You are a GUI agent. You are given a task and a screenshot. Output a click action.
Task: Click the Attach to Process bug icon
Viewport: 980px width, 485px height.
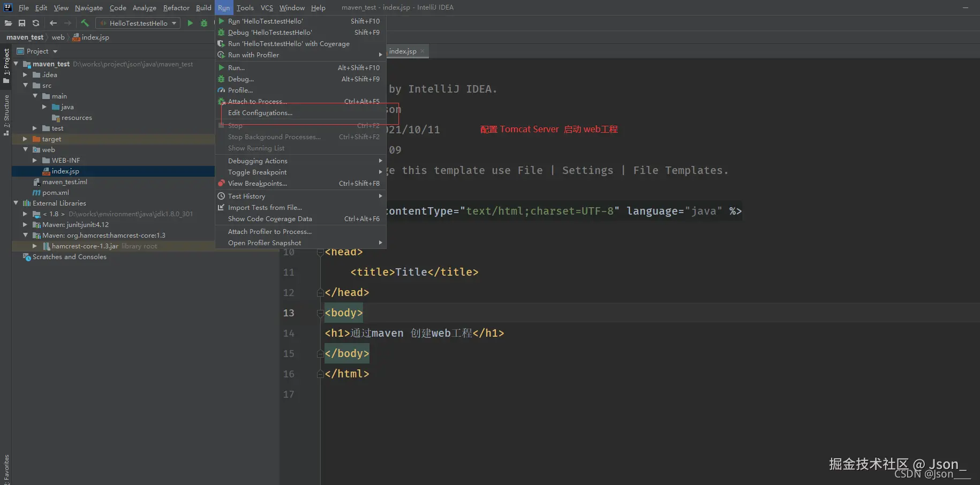(x=221, y=101)
